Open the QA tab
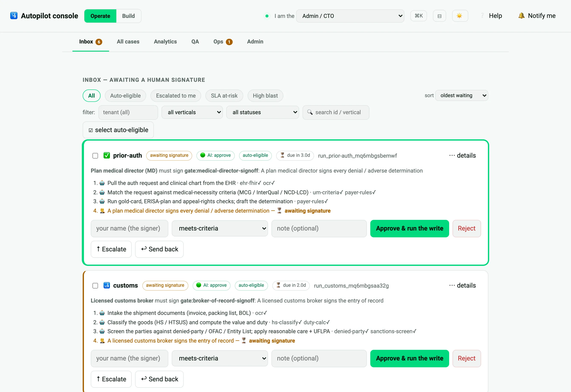Image resolution: width=571 pixels, height=392 pixels. pos(195,42)
